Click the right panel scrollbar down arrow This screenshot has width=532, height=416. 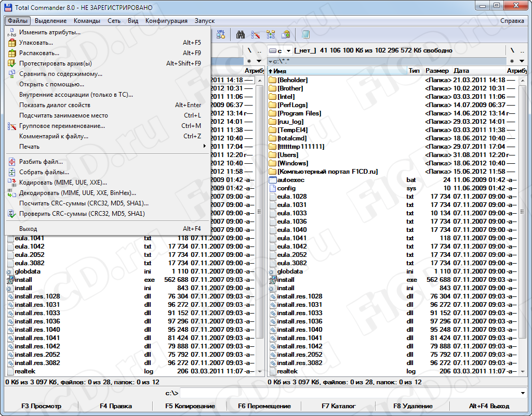click(x=523, y=371)
